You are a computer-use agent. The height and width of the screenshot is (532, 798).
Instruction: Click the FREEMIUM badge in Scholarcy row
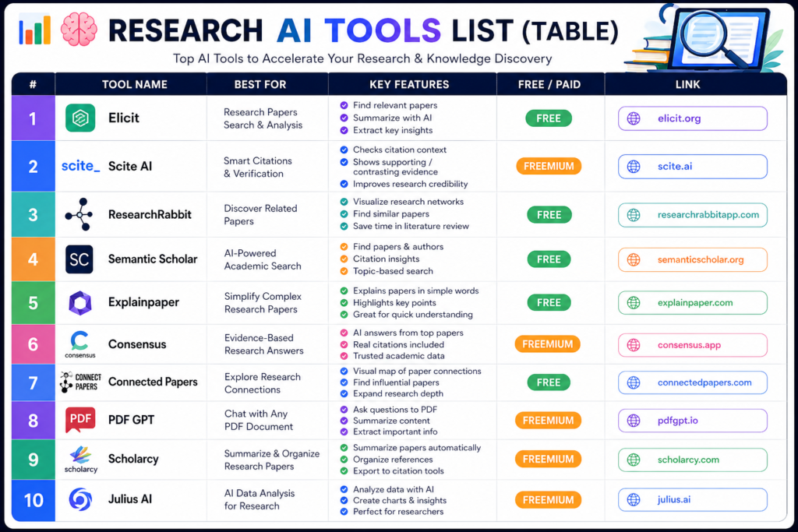tap(548, 460)
